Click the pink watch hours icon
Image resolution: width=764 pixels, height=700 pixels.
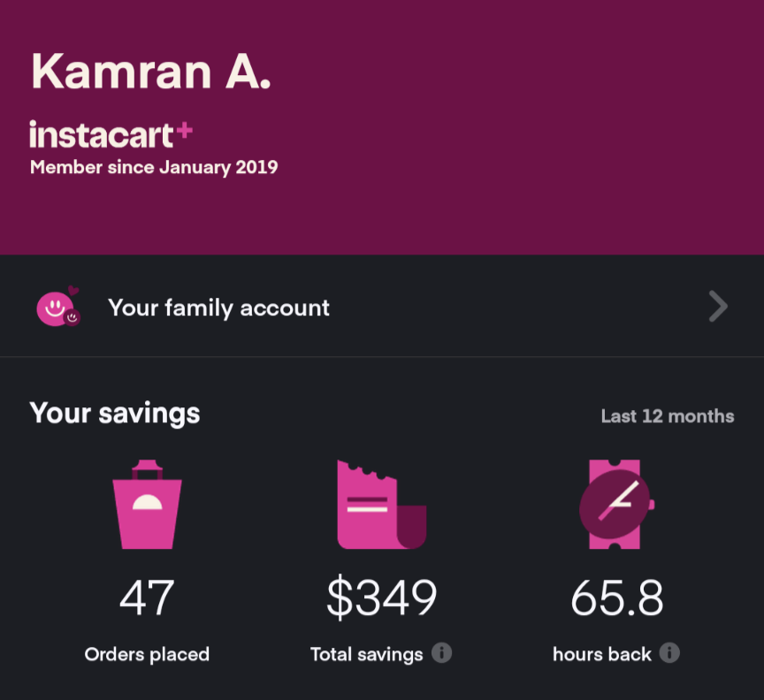[x=616, y=504]
